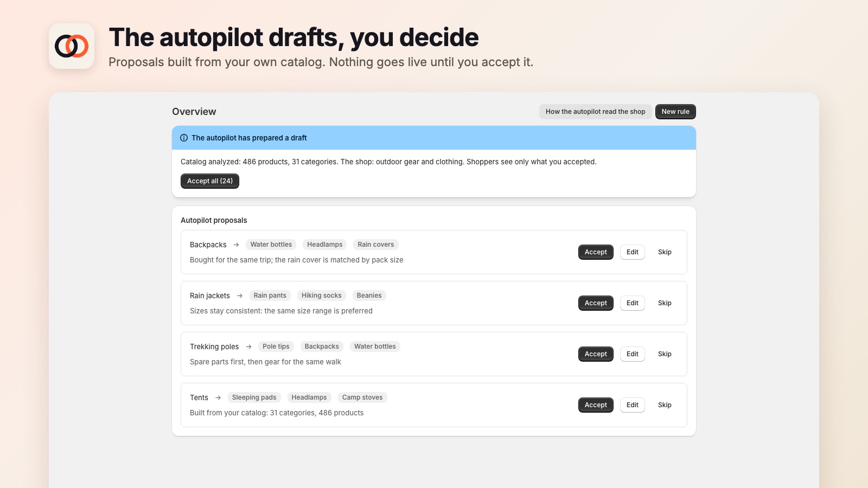The width and height of the screenshot is (868, 488).
Task: Edit the Backpacks proposal
Action: (x=633, y=252)
